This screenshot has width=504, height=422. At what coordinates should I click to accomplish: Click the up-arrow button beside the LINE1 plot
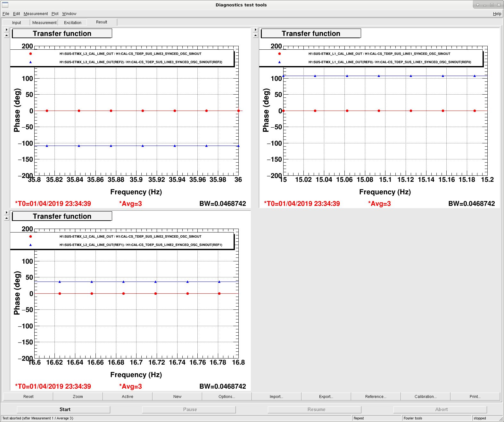(x=255, y=35)
